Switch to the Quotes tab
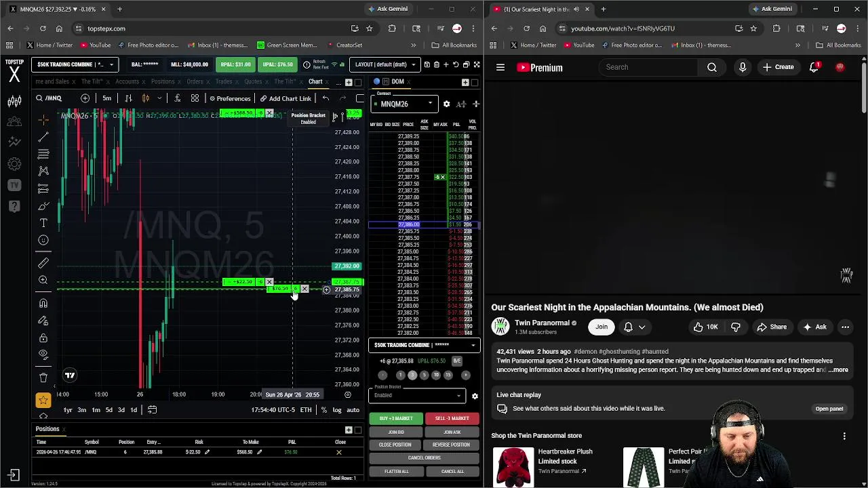 pos(253,81)
